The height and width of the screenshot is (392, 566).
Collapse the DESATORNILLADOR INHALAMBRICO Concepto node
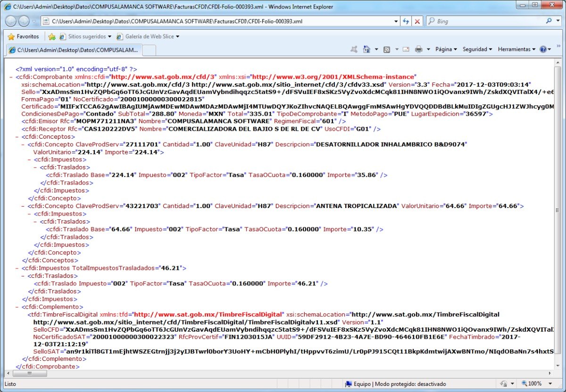click(x=23, y=145)
